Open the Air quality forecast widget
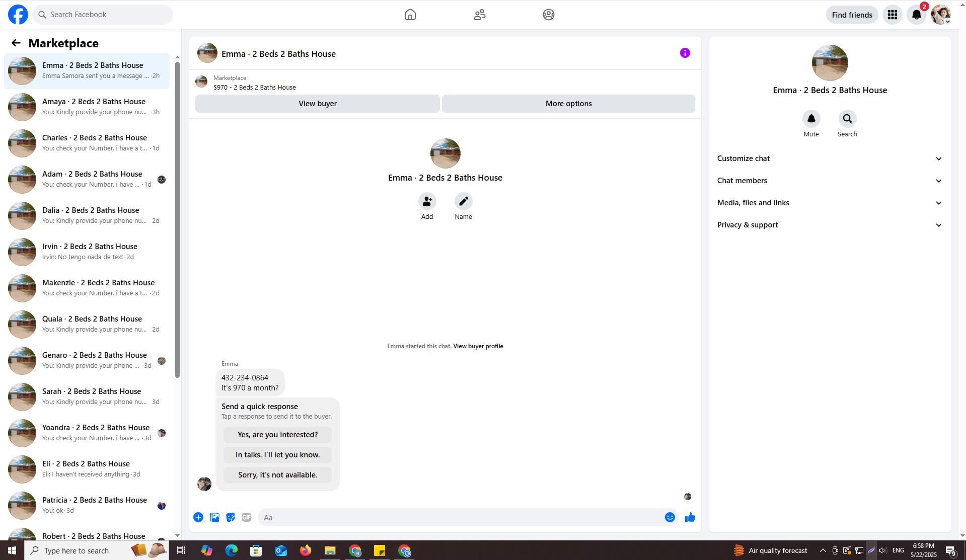Viewport: 966px width, 560px height. pyautogui.click(x=771, y=550)
